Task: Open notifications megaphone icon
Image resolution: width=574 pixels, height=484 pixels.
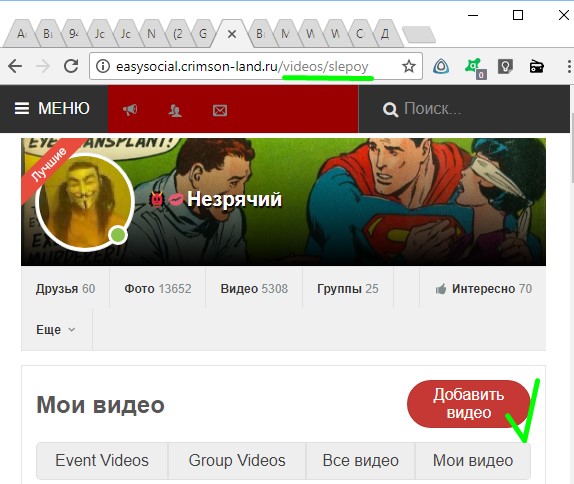Action: click(x=130, y=109)
